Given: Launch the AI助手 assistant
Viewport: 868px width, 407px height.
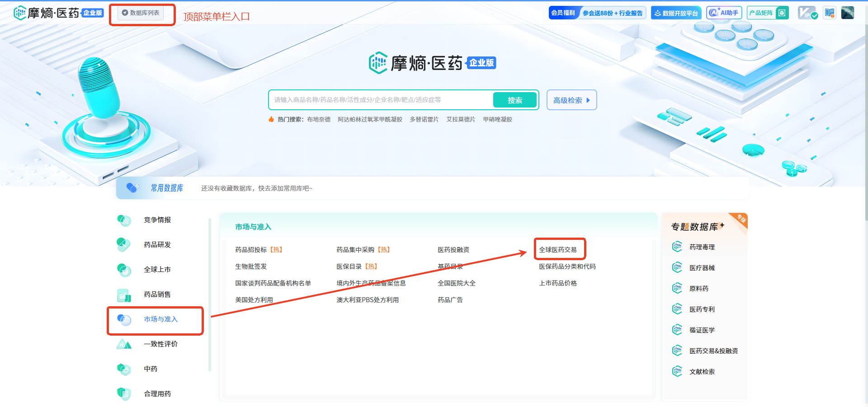Looking at the screenshot, I should click(x=724, y=13).
